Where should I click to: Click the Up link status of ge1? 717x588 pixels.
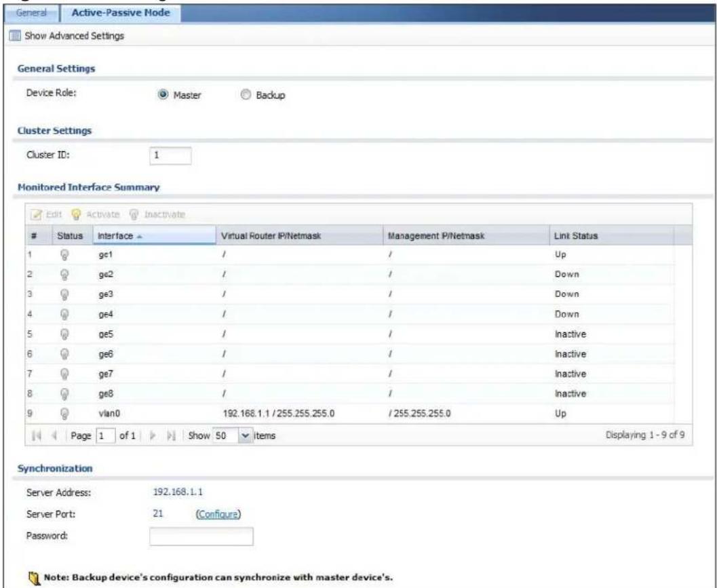pyautogui.click(x=560, y=255)
